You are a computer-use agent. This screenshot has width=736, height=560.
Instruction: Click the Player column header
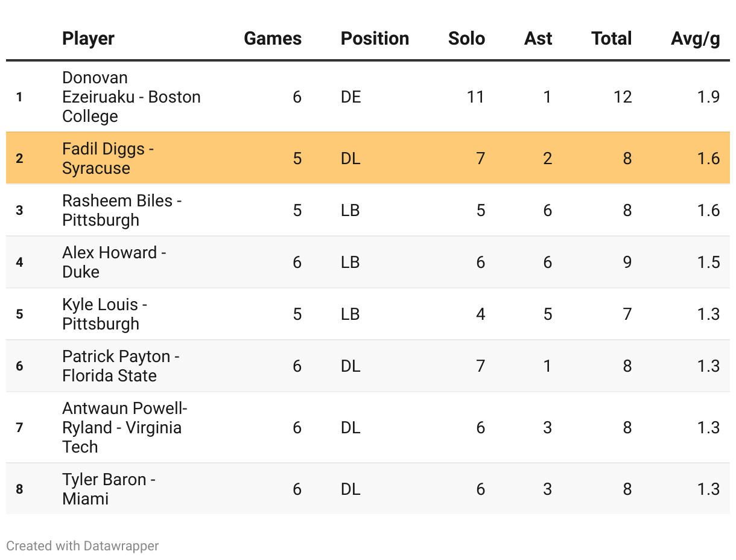point(88,39)
